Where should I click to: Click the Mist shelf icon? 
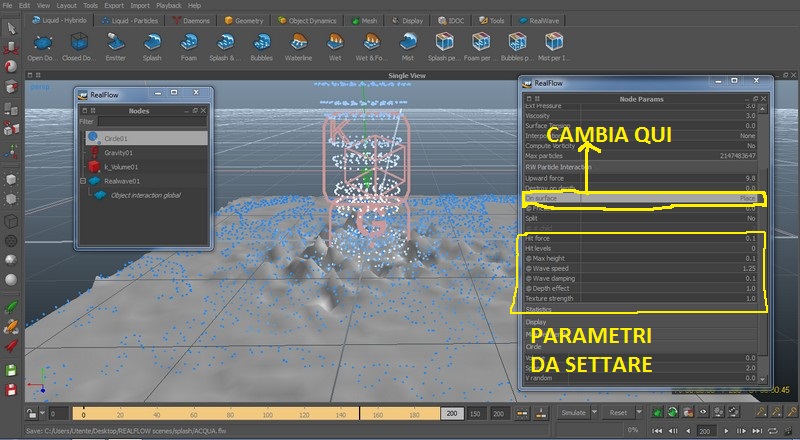pyautogui.click(x=408, y=42)
